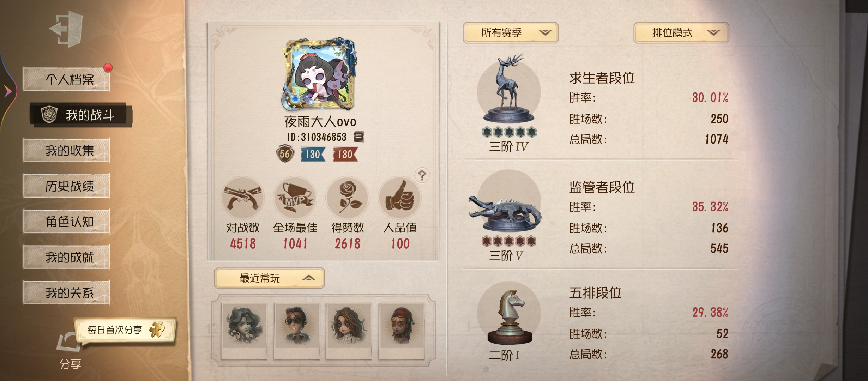
Task: Click the question mark help icon
Action: (x=422, y=175)
